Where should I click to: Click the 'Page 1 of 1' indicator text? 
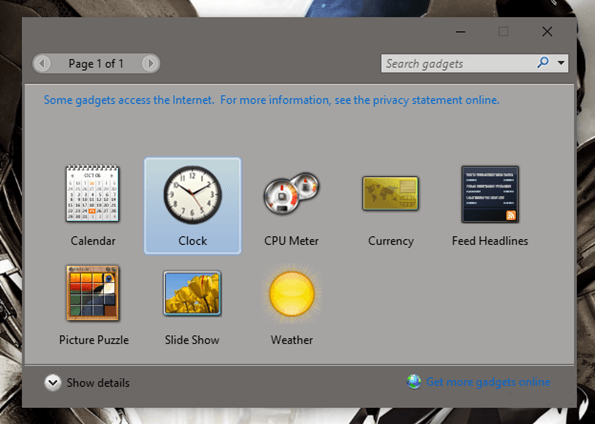tap(96, 63)
